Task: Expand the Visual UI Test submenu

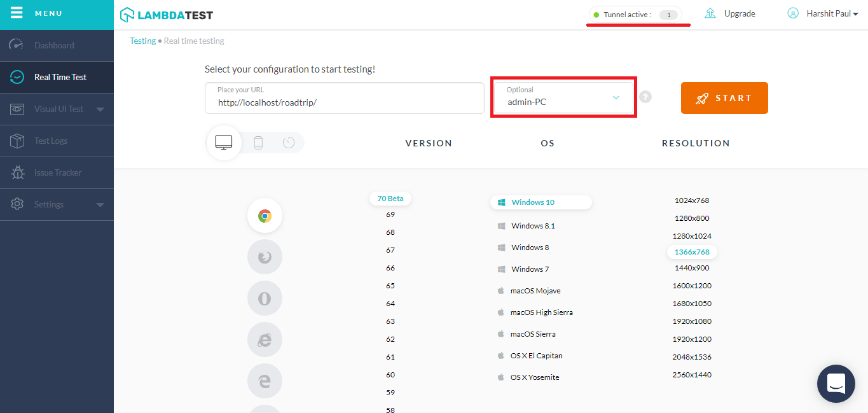Action: tap(100, 109)
